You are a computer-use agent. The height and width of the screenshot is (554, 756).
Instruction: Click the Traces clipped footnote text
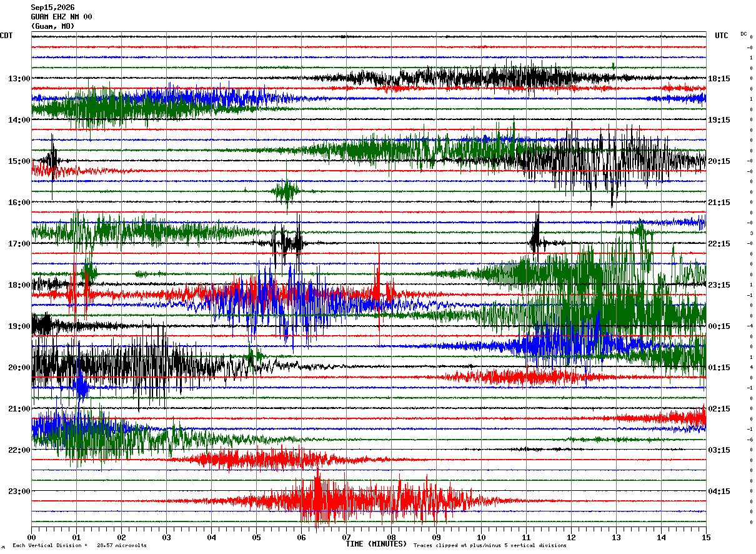[x=490, y=545]
